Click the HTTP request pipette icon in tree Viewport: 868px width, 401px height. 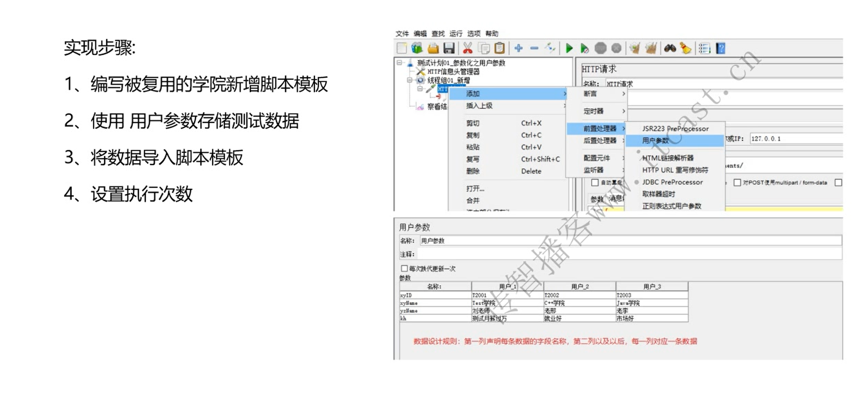(430, 89)
